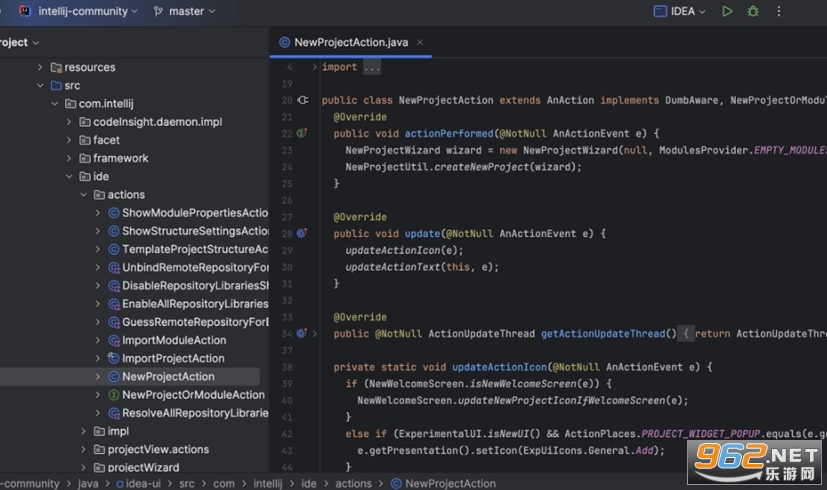The width and height of the screenshot is (827, 490).
Task: Close the NewProjectAction.java tab
Action: pos(420,42)
